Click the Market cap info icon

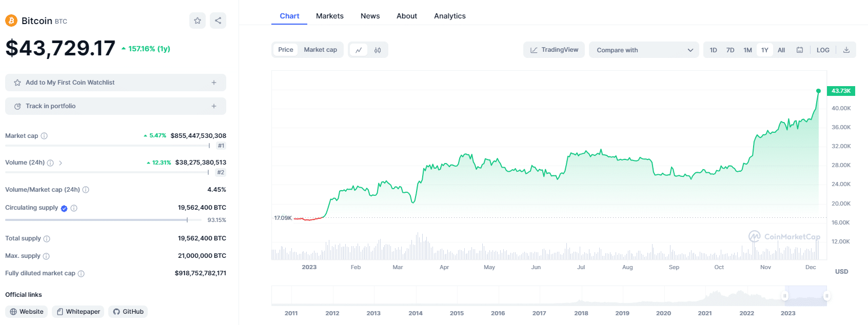point(44,136)
